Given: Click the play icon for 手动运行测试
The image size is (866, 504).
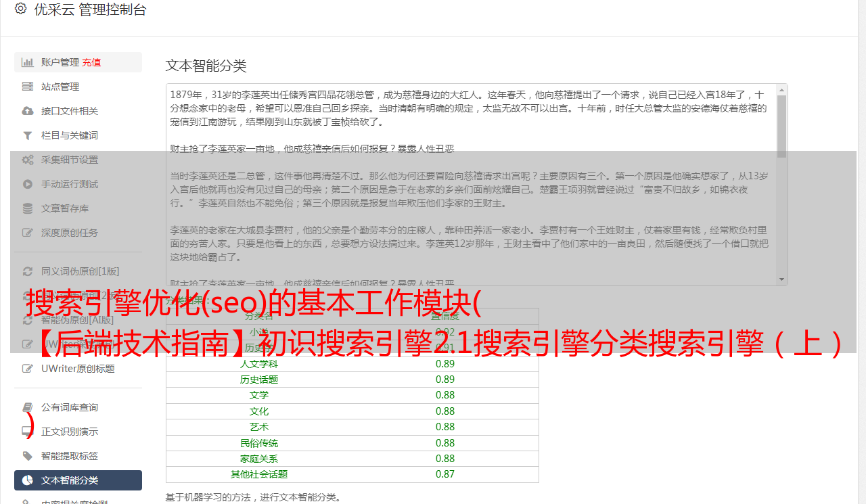Looking at the screenshot, I should (27, 184).
